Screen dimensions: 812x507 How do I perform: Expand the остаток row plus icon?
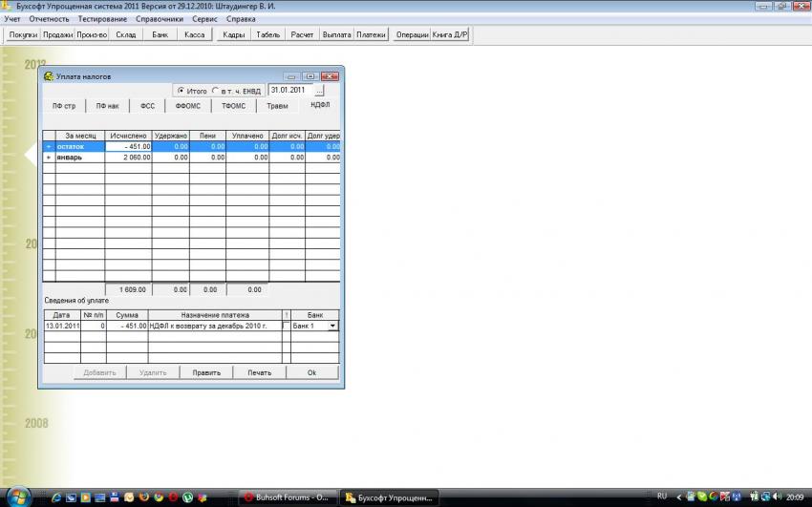click(48, 147)
